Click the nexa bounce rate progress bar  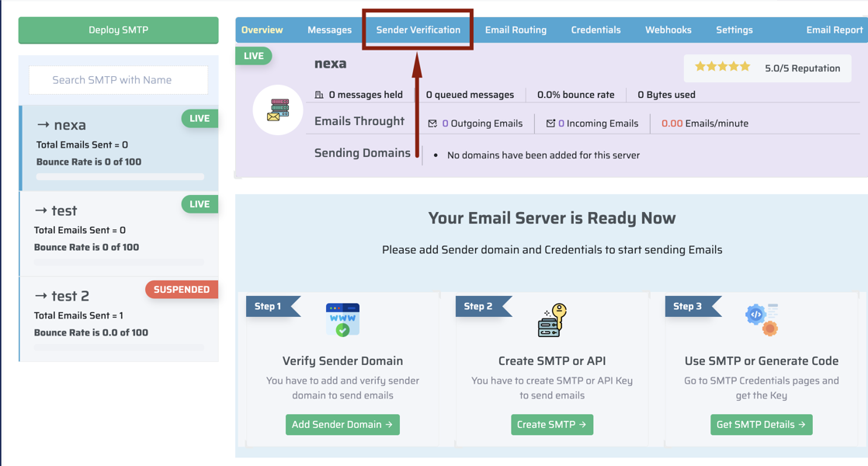point(120,176)
